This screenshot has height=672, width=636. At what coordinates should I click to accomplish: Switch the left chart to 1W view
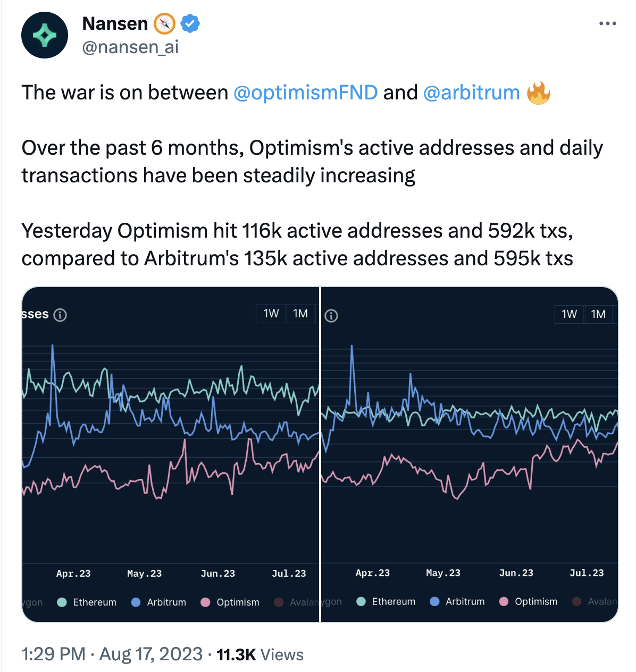point(271,314)
